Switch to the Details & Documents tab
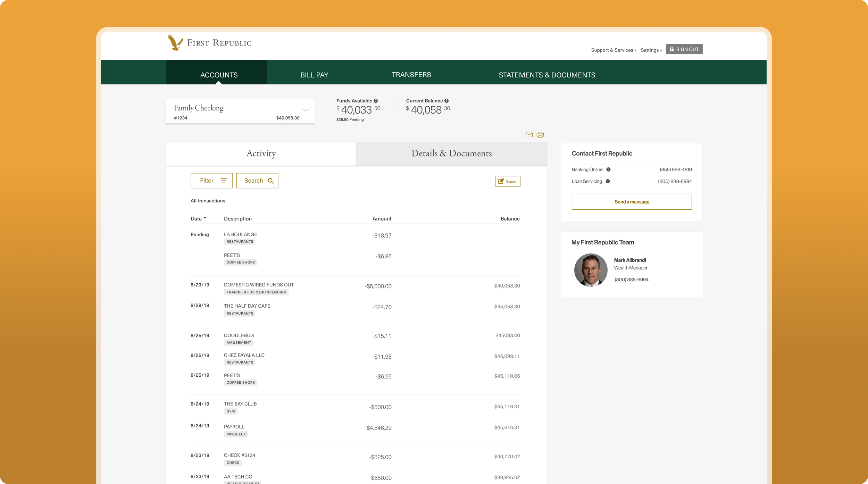The image size is (868, 484). (451, 154)
